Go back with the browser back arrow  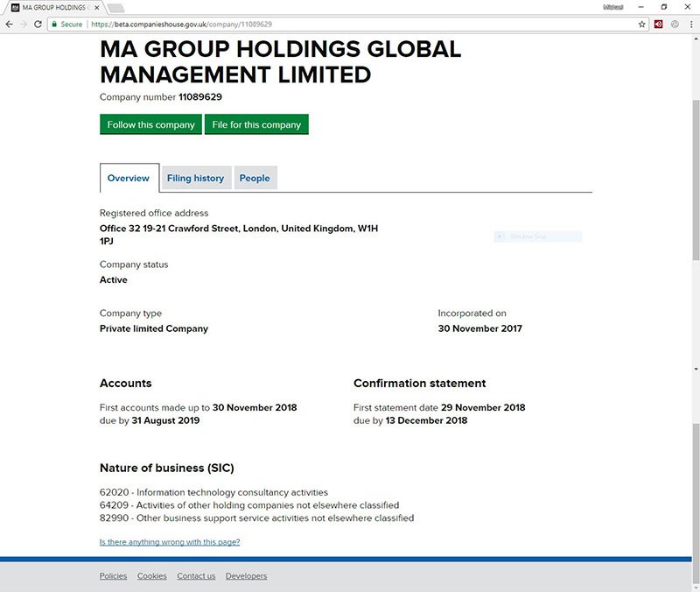point(9,25)
